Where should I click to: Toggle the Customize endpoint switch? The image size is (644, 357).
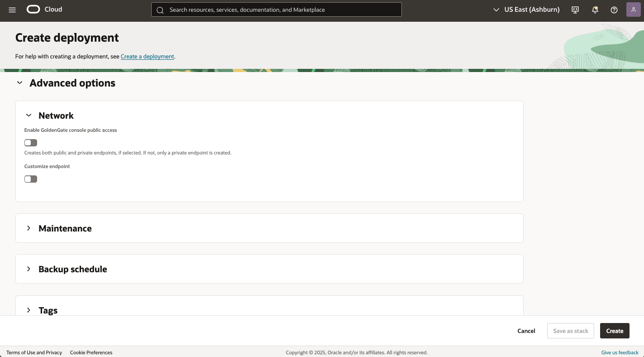[x=30, y=178]
